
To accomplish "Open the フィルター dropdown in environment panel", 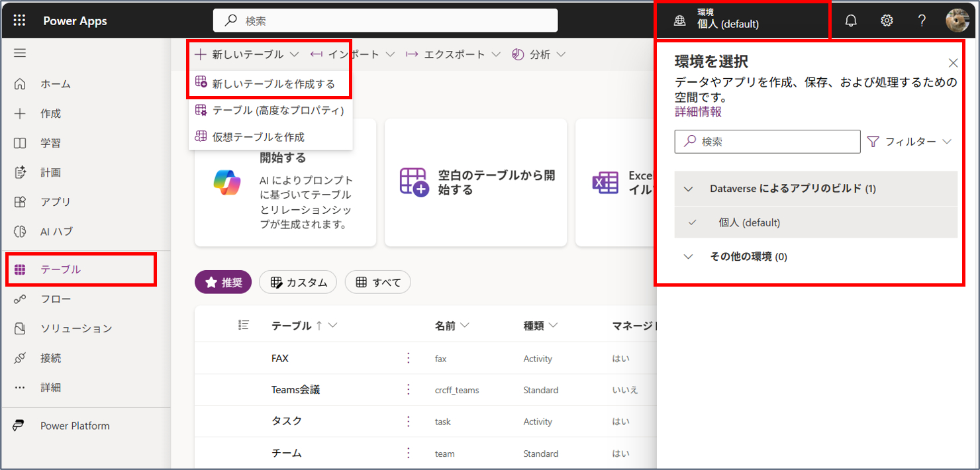I will point(909,142).
